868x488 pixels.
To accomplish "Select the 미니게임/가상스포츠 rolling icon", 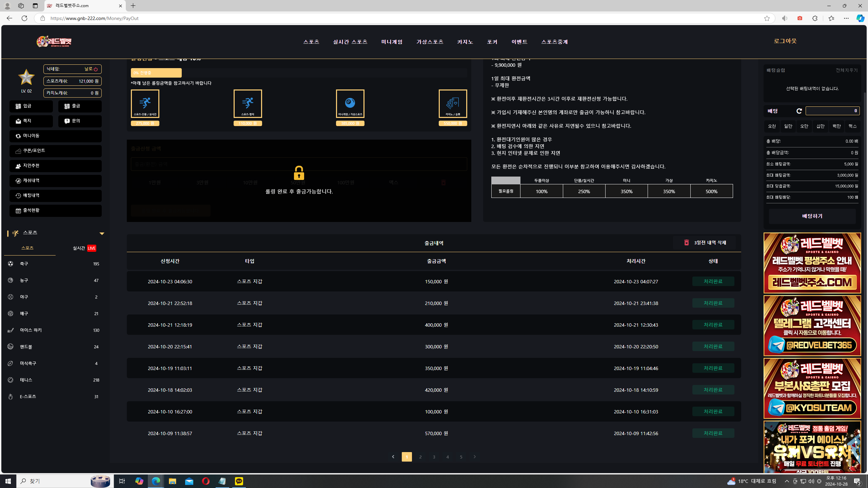I will (350, 104).
